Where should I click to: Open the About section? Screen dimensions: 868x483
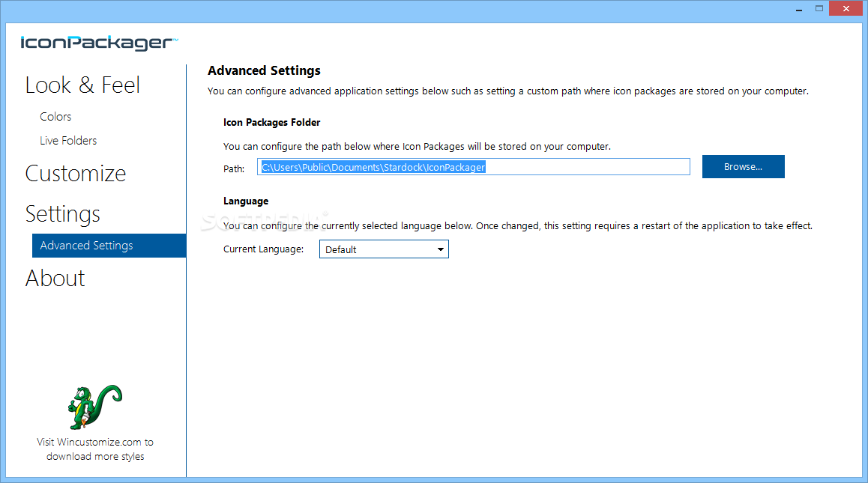55,279
